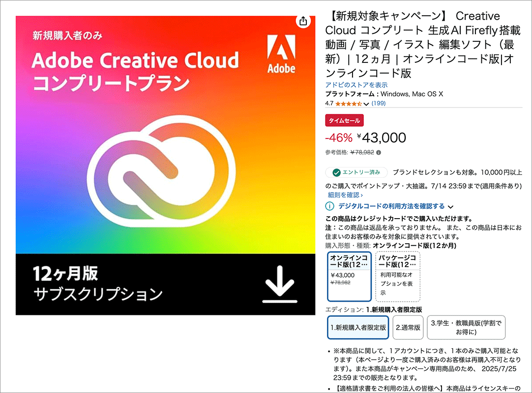The width and height of the screenshot is (532, 393).
Task: Click the share icon on product image
Action: pos(303,21)
